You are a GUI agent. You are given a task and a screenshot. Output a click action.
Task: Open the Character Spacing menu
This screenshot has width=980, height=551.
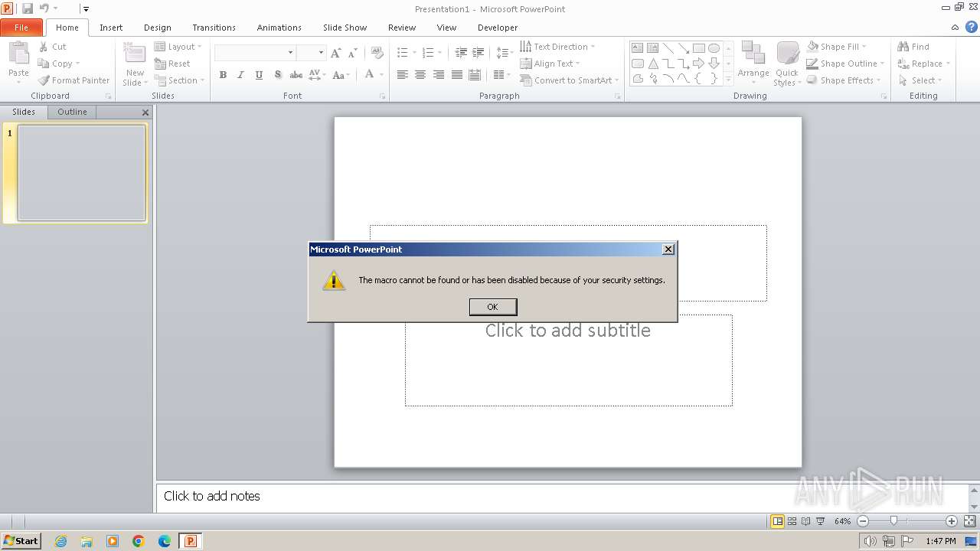(x=317, y=75)
